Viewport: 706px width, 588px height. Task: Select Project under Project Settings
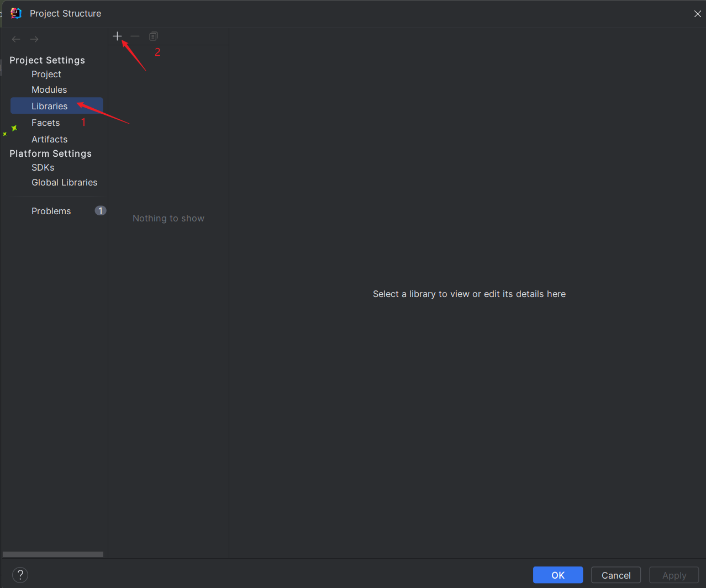pyautogui.click(x=46, y=74)
